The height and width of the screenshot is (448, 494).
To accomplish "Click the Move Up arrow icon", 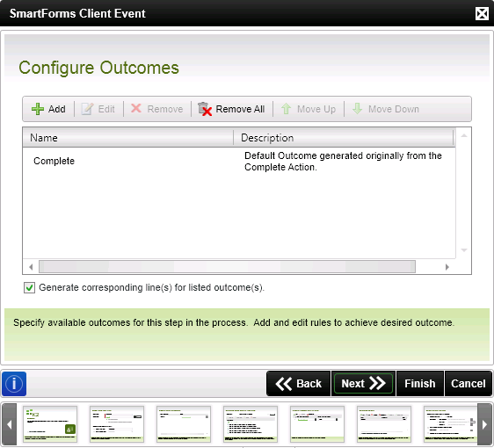I will click(x=286, y=109).
